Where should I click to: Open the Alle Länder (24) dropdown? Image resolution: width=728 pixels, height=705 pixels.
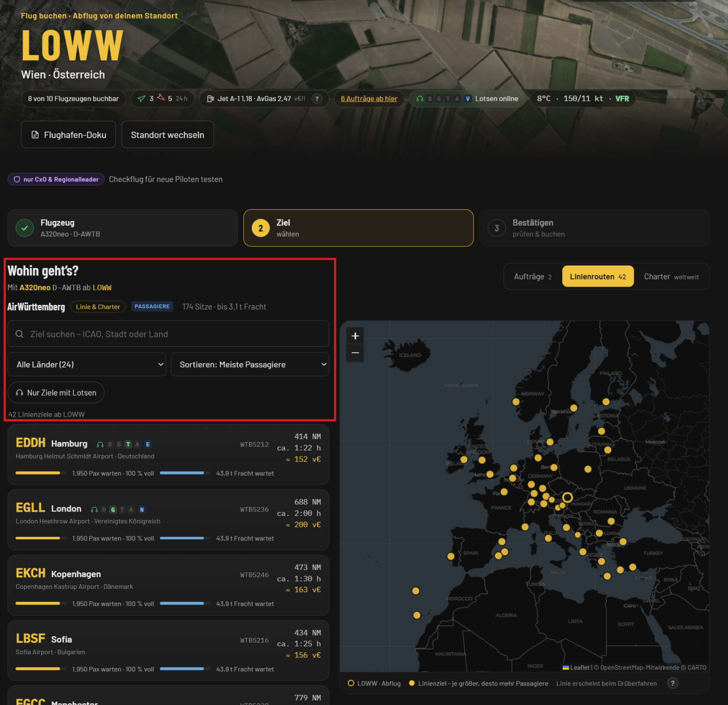(87, 364)
